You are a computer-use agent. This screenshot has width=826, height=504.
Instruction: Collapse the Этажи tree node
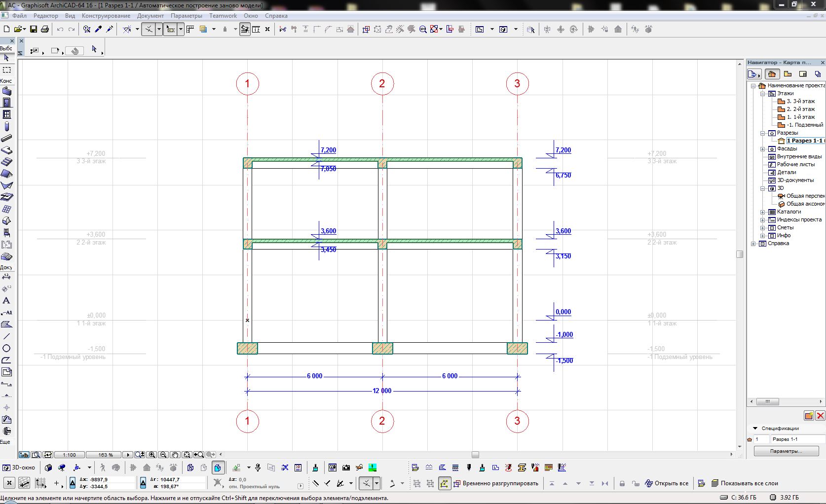762,93
